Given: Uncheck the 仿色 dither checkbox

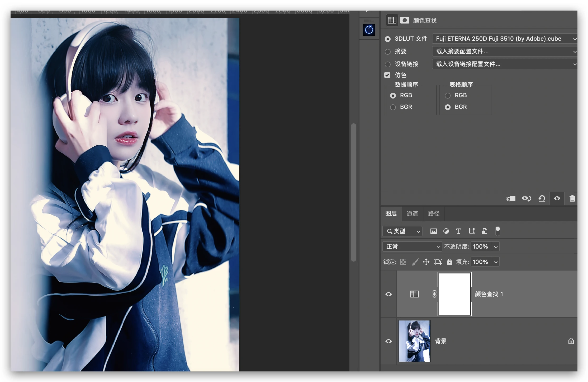Looking at the screenshot, I should point(387,75).
